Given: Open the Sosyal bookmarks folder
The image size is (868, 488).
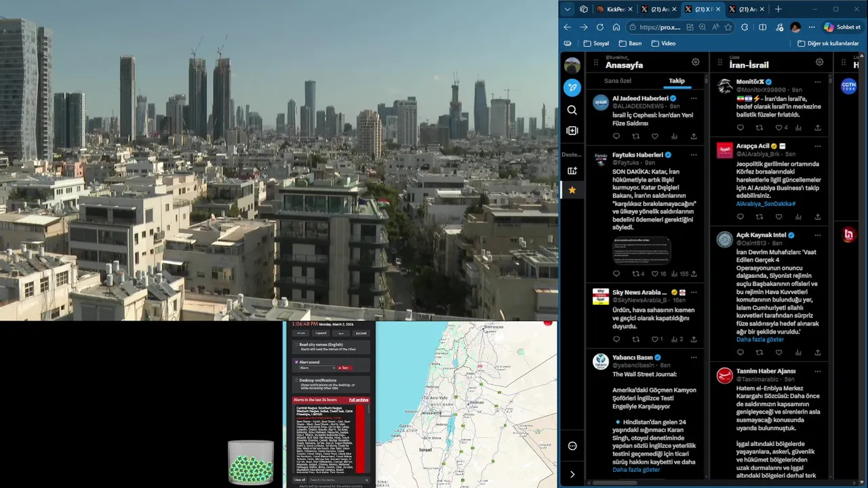Looking at the screenshot, I should coord(596,43).
